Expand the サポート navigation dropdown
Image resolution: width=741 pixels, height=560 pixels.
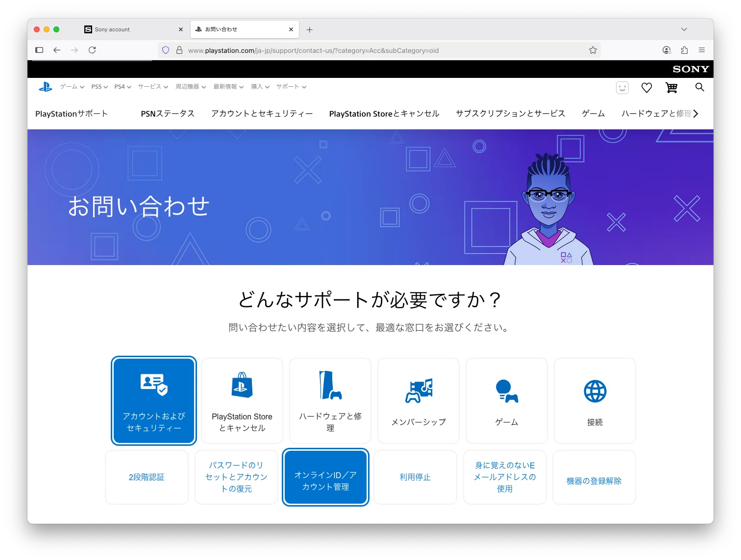pos(291,87)
